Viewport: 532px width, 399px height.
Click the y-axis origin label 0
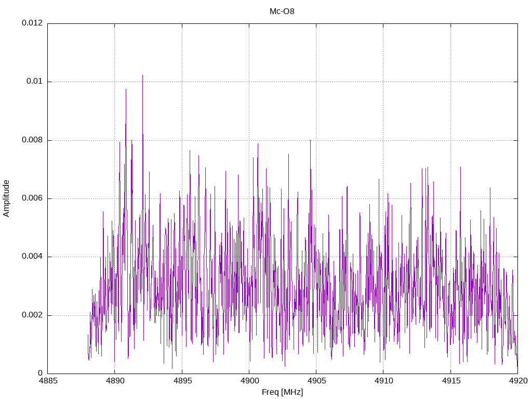tap(41, 373)
